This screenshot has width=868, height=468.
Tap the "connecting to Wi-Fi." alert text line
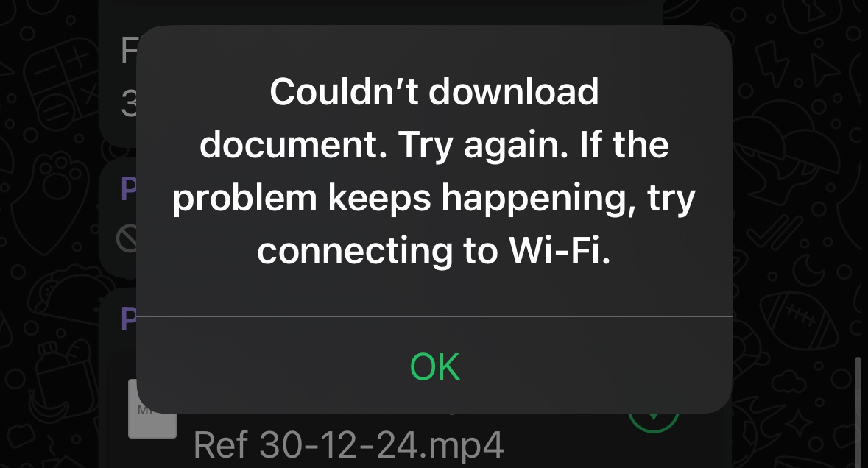pyautogui.click(x=434, y=251)
